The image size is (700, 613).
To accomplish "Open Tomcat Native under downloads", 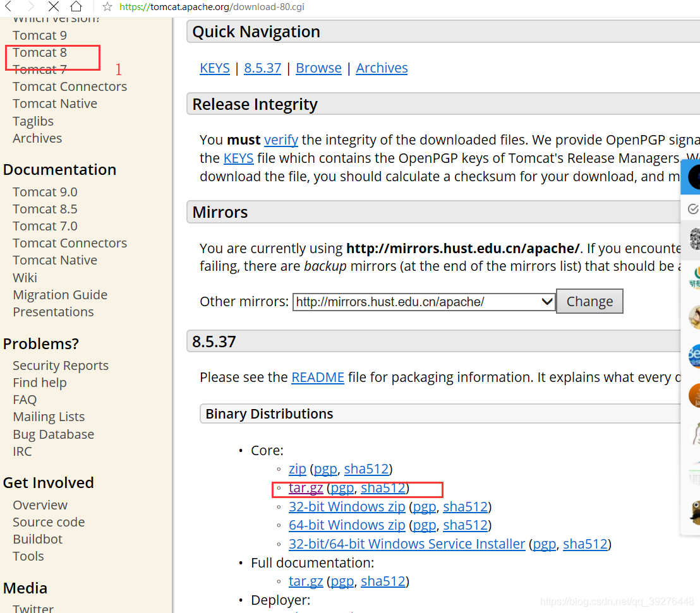I will tap(55, 104).
